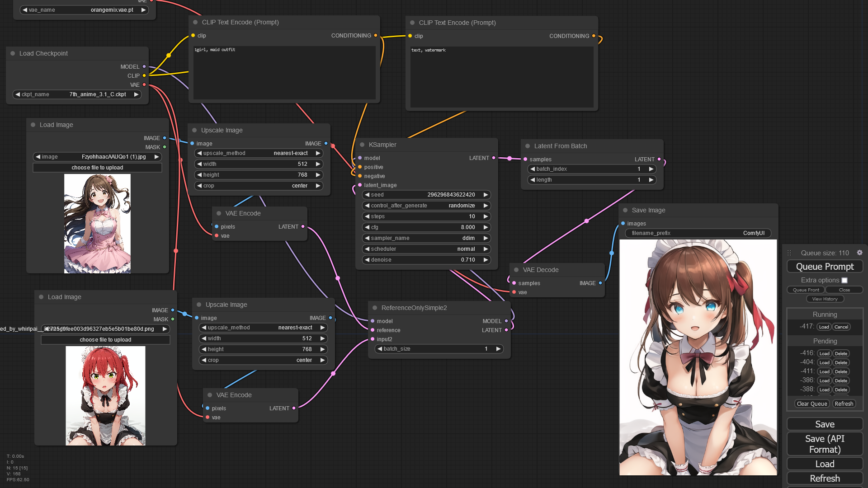This screenshot has width=868, height=488.
Task: Click Save (API Format)
Action: coord(825,444)
